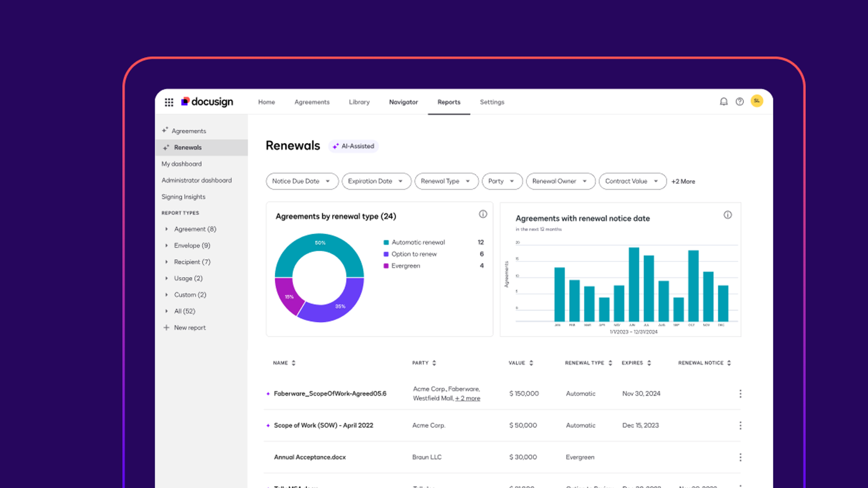Image resolution: width=868 pixels, height=488 pixels.
Task: Create a New report
Action: pos(189,328)
